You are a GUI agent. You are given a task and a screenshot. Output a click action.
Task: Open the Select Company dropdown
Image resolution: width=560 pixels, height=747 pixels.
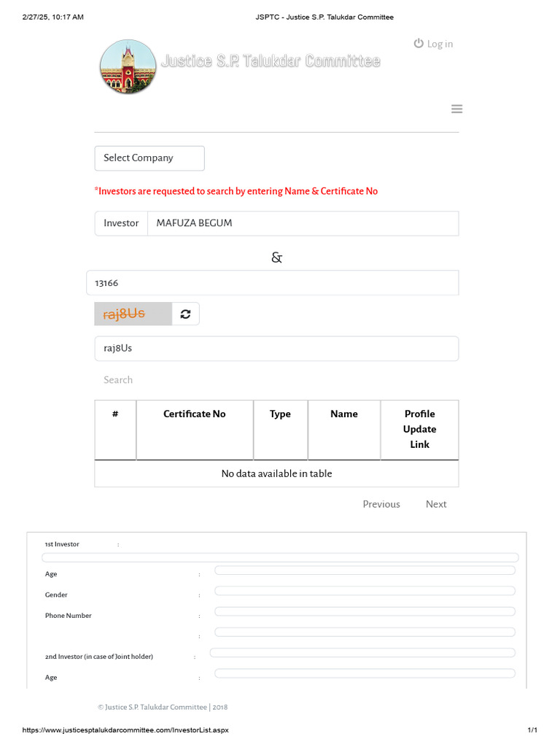tap(149, 158)
